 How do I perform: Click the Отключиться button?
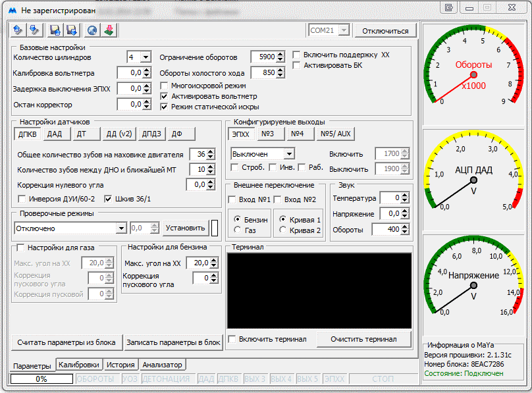[x=385, y=31]
